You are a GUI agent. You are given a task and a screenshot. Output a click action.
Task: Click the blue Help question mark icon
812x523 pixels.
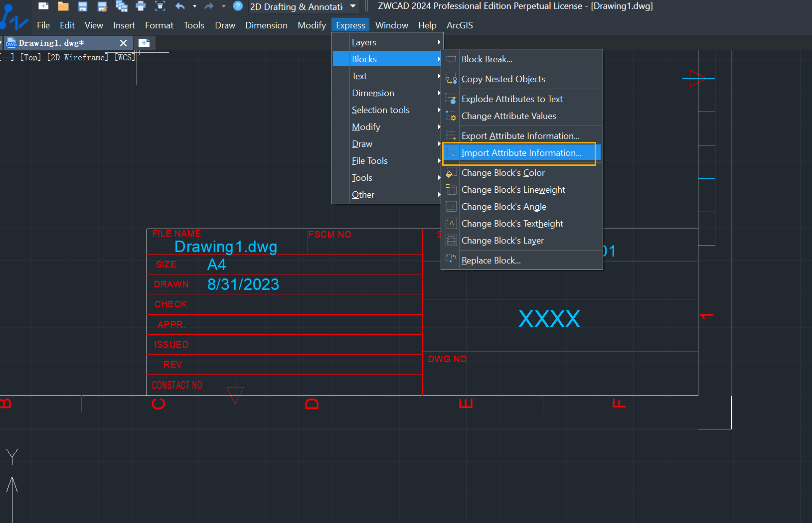point(238,6)
